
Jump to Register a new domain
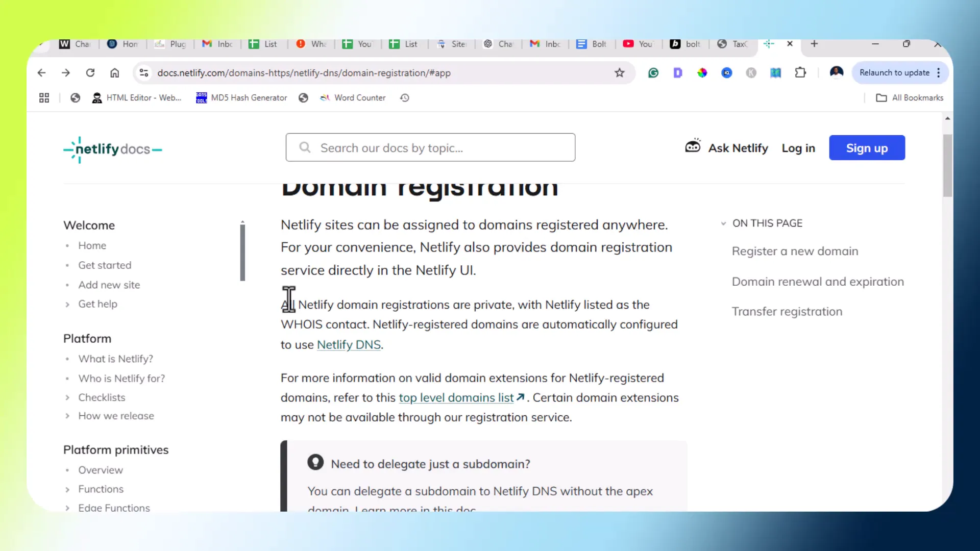795,252
